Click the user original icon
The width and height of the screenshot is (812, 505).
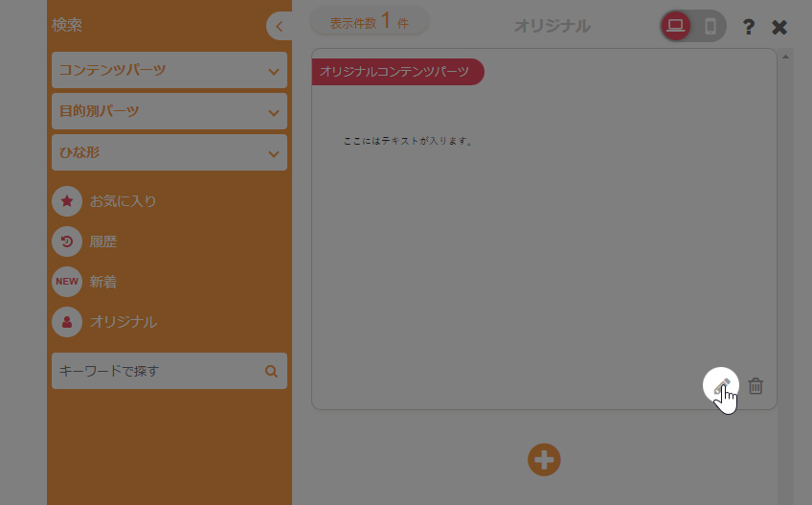[67, 322]
